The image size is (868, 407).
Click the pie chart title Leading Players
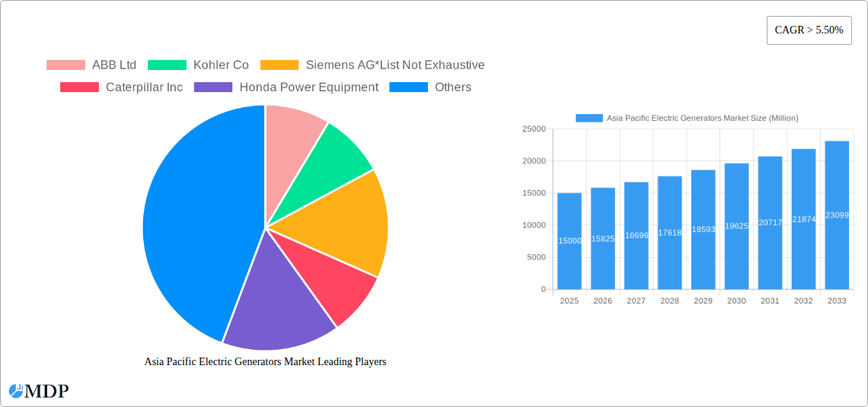(265, 361)
